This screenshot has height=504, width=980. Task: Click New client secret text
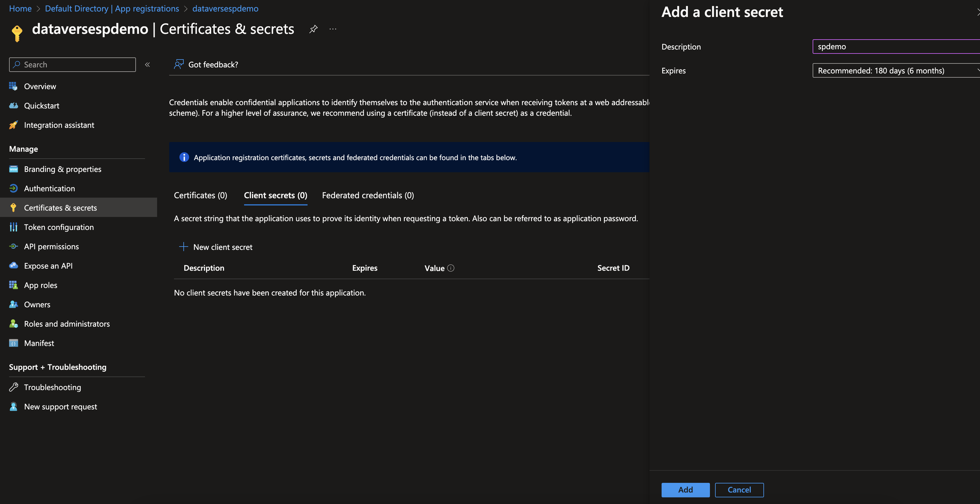pyautogui.click(x=223, y=247)
